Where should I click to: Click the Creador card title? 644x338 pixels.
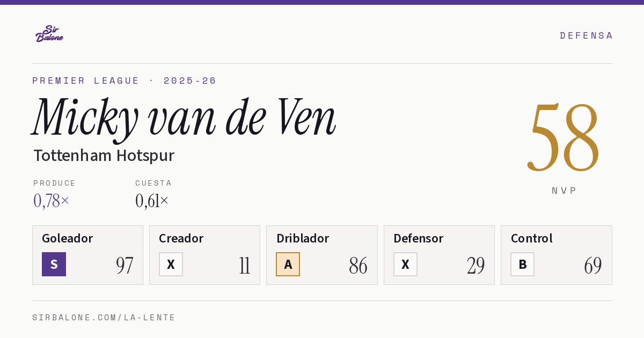click(181, 238)
